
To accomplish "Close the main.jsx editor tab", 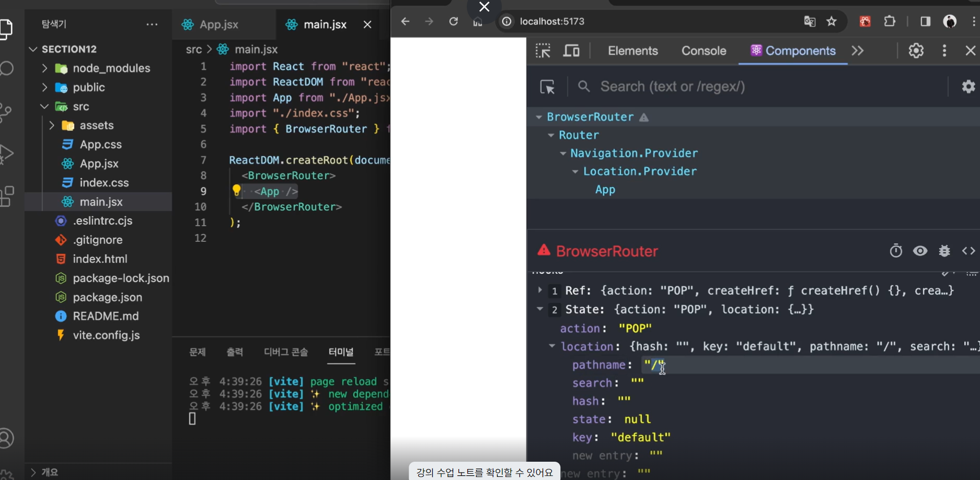I will coord(367,25).
